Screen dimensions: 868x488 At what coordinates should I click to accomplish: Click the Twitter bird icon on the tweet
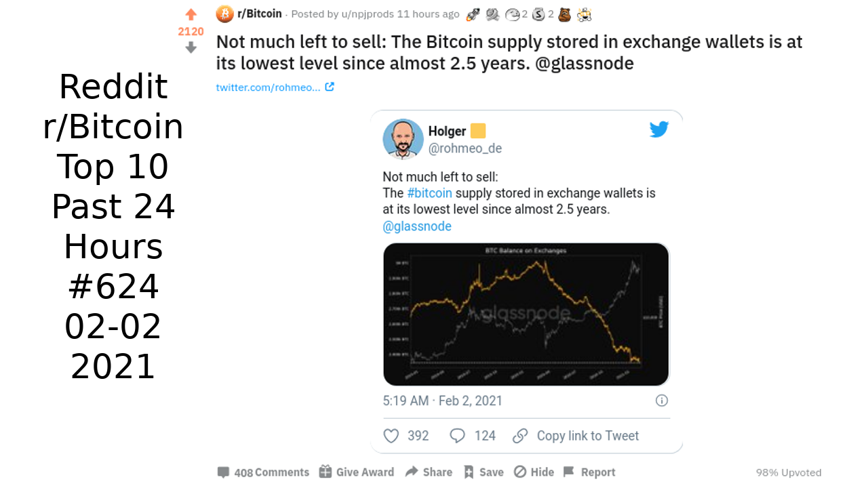(658, 129)
